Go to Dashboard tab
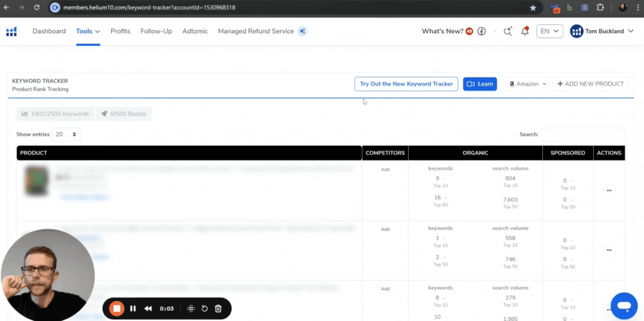The width and height of the screenshot is (644, 321). (49, 31)
